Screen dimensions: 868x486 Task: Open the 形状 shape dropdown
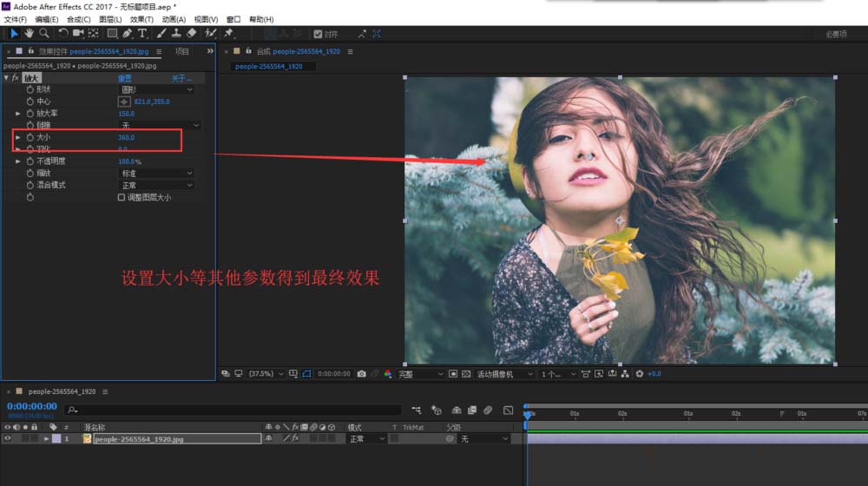click(155, 89)
